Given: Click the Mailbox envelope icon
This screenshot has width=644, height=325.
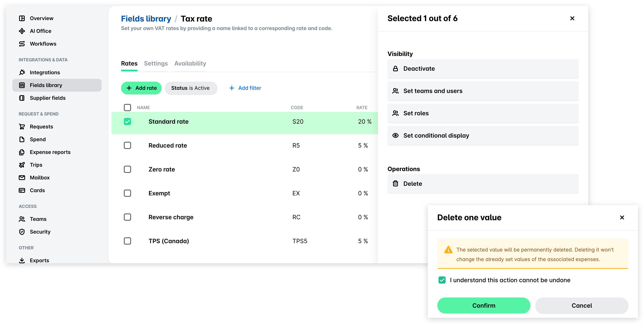Looking at the screenshot, I should coord(22,177).
